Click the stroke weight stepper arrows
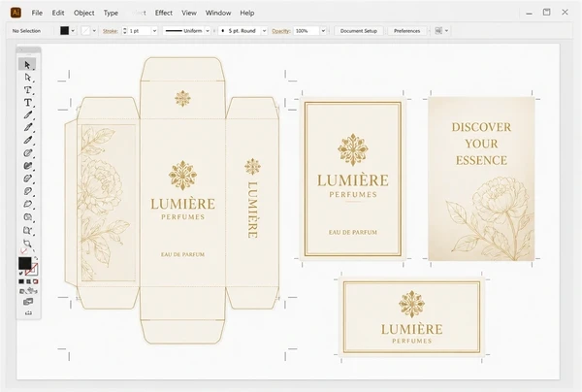Viewport: 582px width, 392px height. pyautogui.click(x=125, y=31)
